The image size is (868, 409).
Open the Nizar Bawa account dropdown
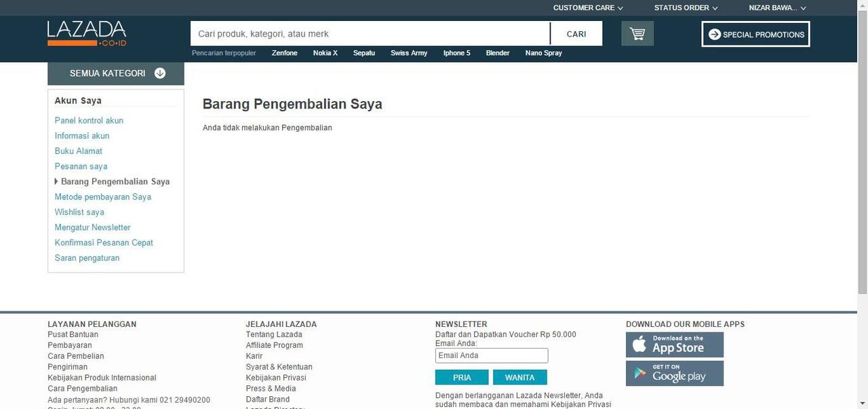(777, 8)
